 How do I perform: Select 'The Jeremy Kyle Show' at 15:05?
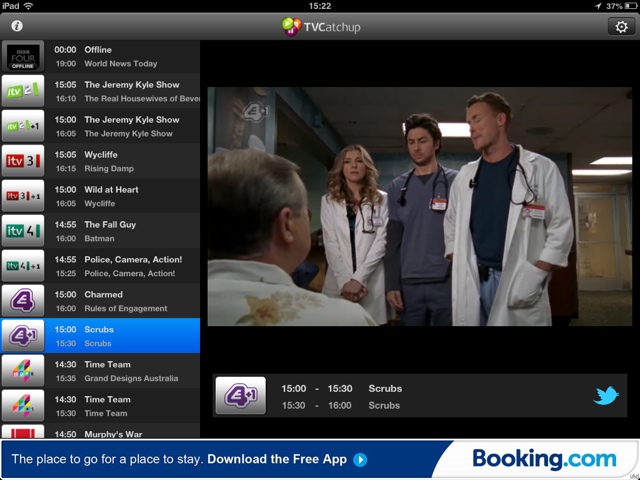132,85
